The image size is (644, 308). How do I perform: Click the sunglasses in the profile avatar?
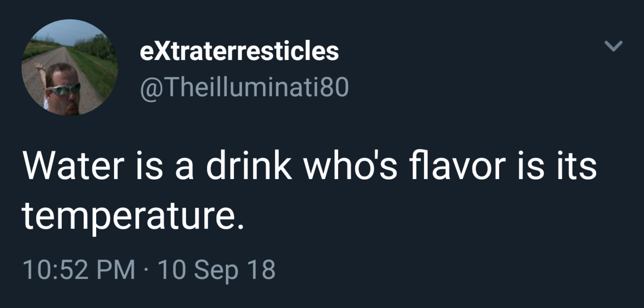(64, 89)
